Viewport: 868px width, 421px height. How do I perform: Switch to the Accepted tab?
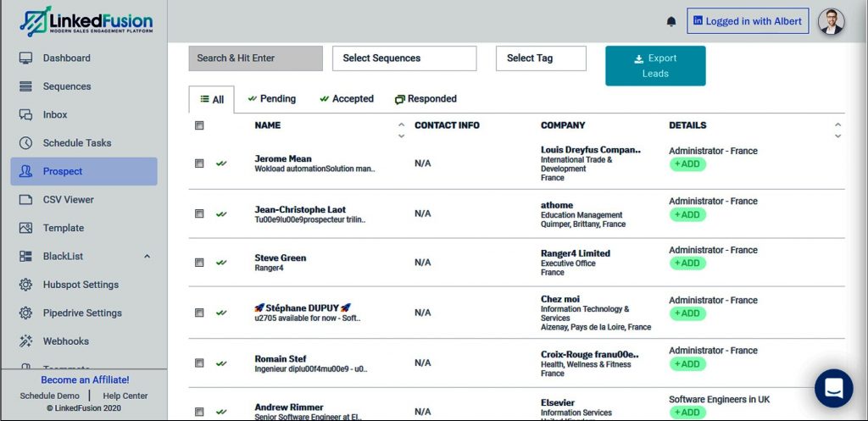point(347,99)
